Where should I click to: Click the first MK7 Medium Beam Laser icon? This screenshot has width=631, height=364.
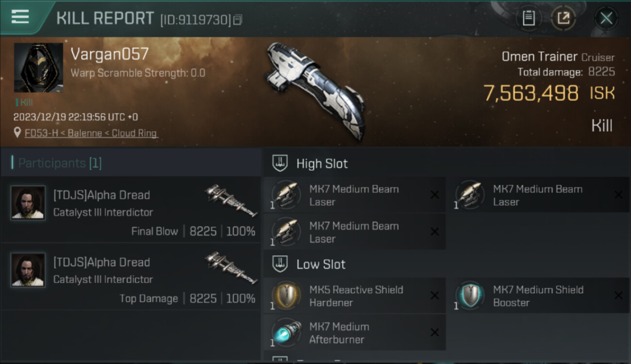(286, 195)
